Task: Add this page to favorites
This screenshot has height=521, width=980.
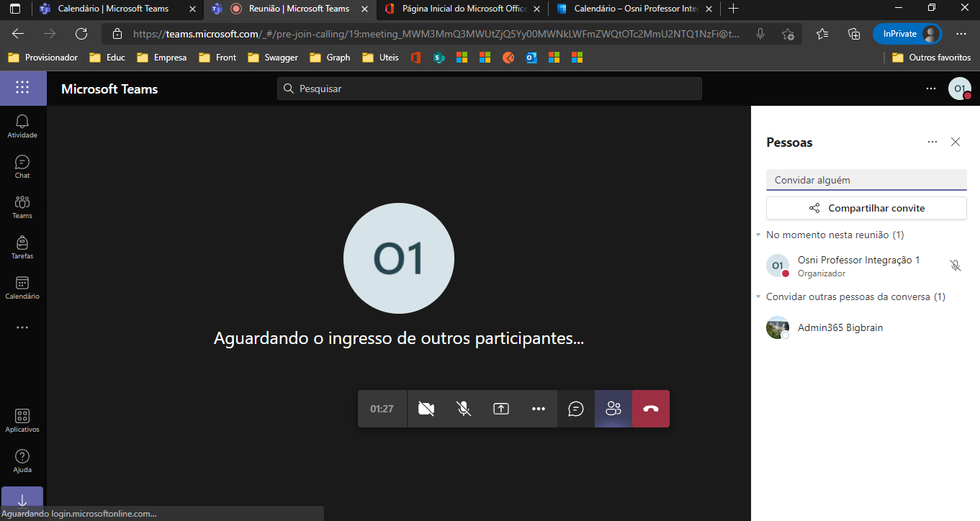Action: 788,34
